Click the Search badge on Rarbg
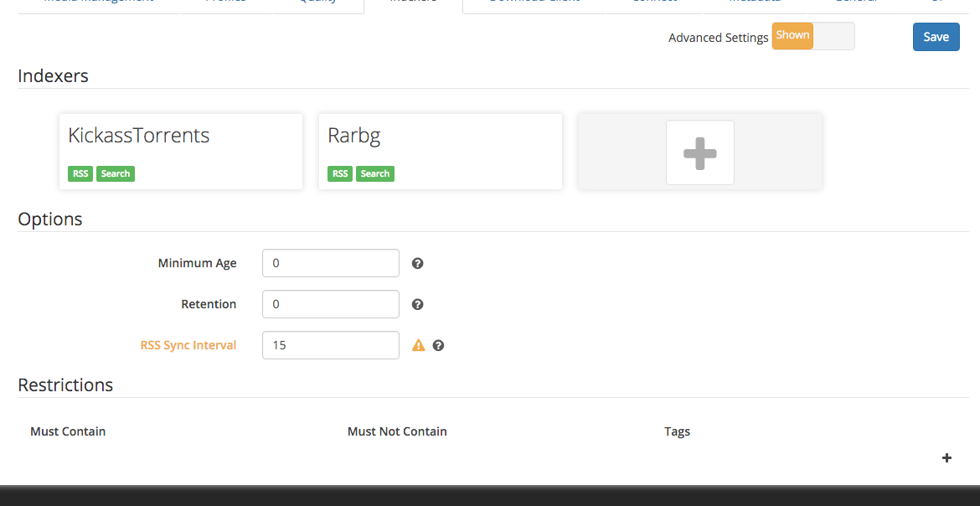Viewport: 980px width, 506px height. coord(374,173)
